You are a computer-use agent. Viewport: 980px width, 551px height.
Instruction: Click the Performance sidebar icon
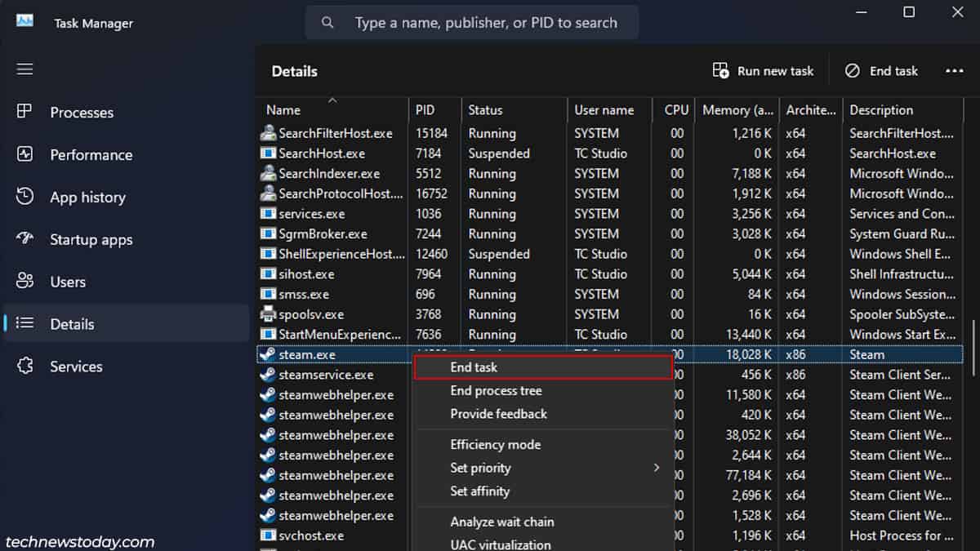pos(24,154)
